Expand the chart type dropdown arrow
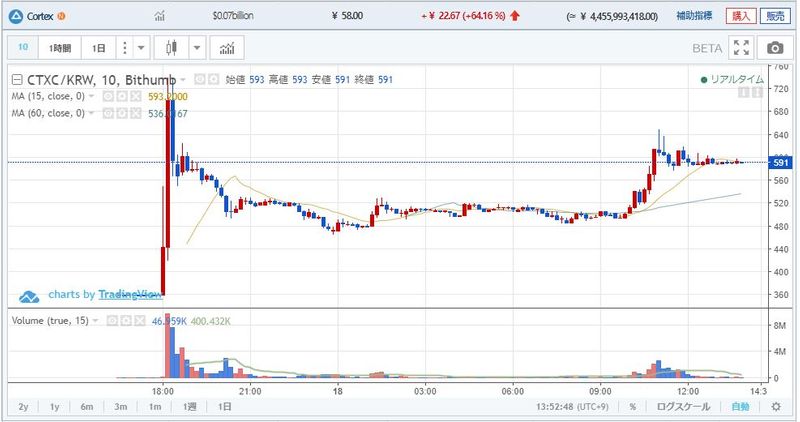Image resolution: width=800 pixels, height=422 pixels. pos(196,48)
